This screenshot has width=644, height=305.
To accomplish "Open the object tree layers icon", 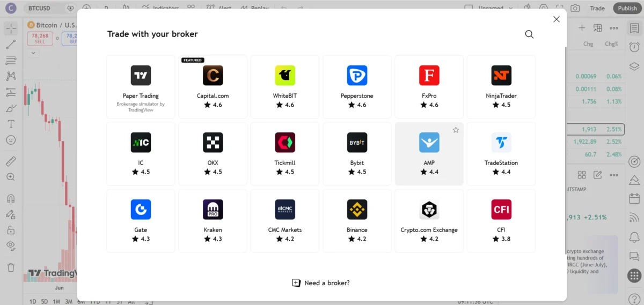I will (x=634, y=66).
